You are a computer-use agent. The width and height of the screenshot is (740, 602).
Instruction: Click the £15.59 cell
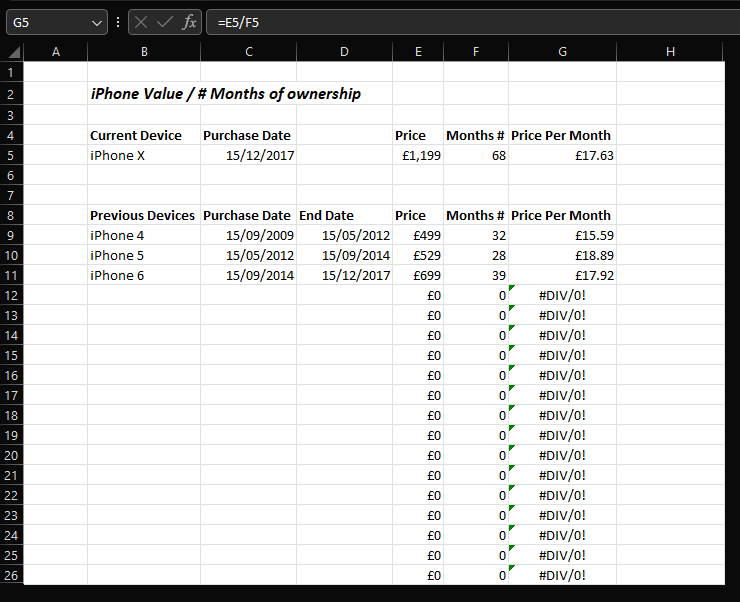pyautogui.click(x=562, y=235)
